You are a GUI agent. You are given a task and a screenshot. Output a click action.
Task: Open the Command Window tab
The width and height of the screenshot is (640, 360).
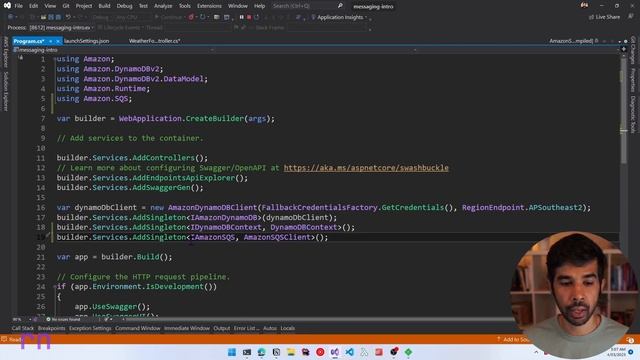click(x=138, y=328)
